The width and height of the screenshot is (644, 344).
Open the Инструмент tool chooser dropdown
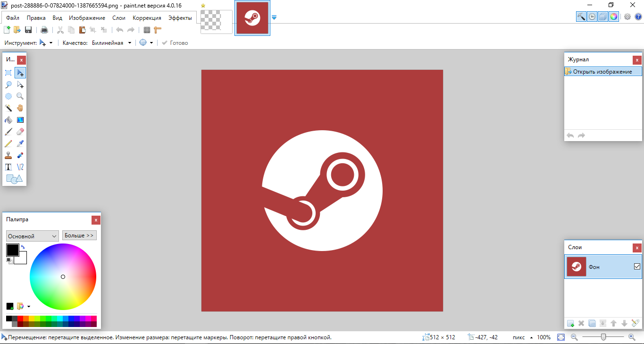tap(46, 43)
